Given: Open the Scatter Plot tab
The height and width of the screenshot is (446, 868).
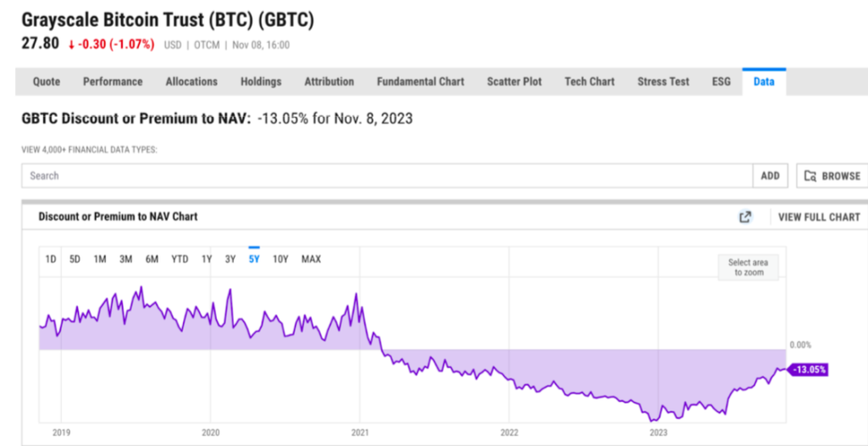Looking at the screenshot, I should coord(515,81).
